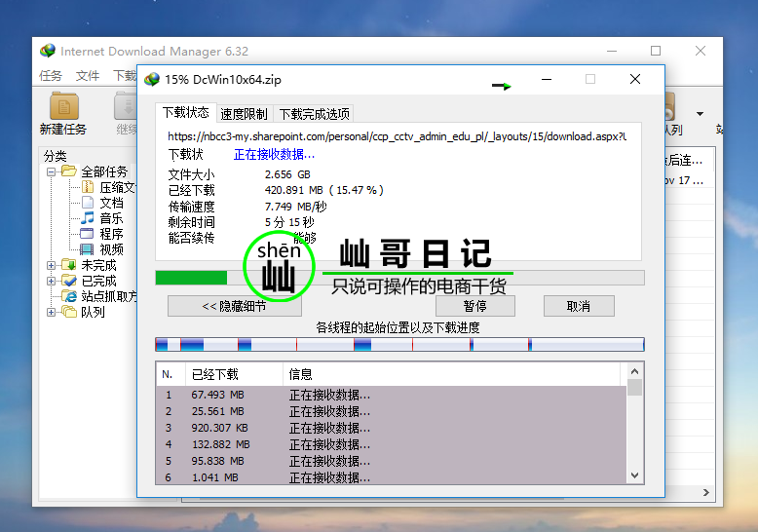Select the 已完成 tree label
This screenshot has width=758, height=532.
(98, 281)
